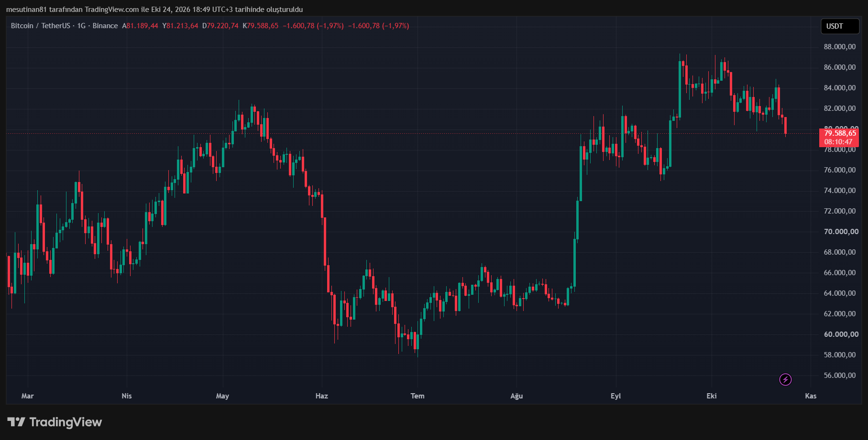Click the close value K79.588,65
The height and width of the screenshot is (440, 868).
(x=260, y=26)
